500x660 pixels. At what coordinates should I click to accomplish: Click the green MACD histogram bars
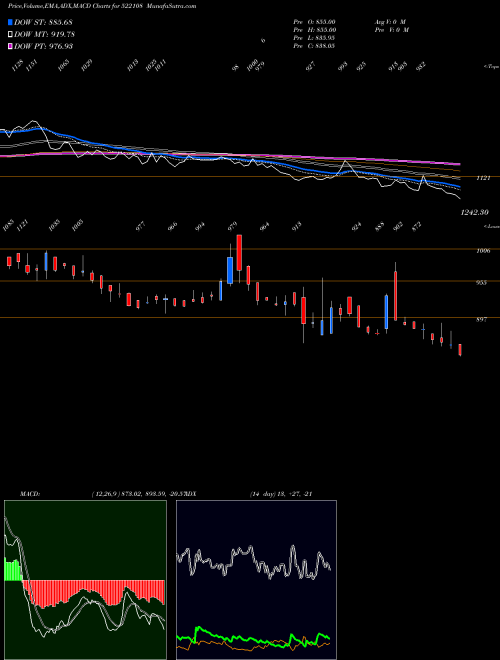click(x=13, y=570)
